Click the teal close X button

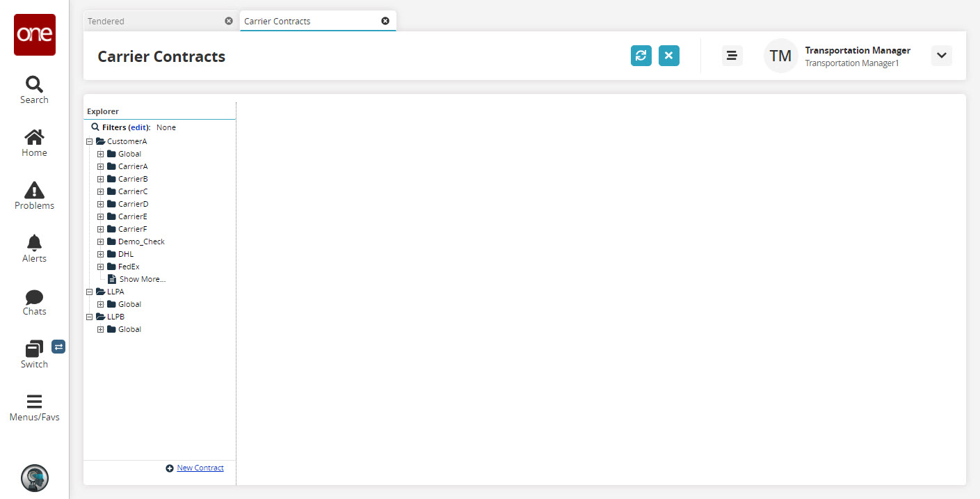[x=669, y=56]
